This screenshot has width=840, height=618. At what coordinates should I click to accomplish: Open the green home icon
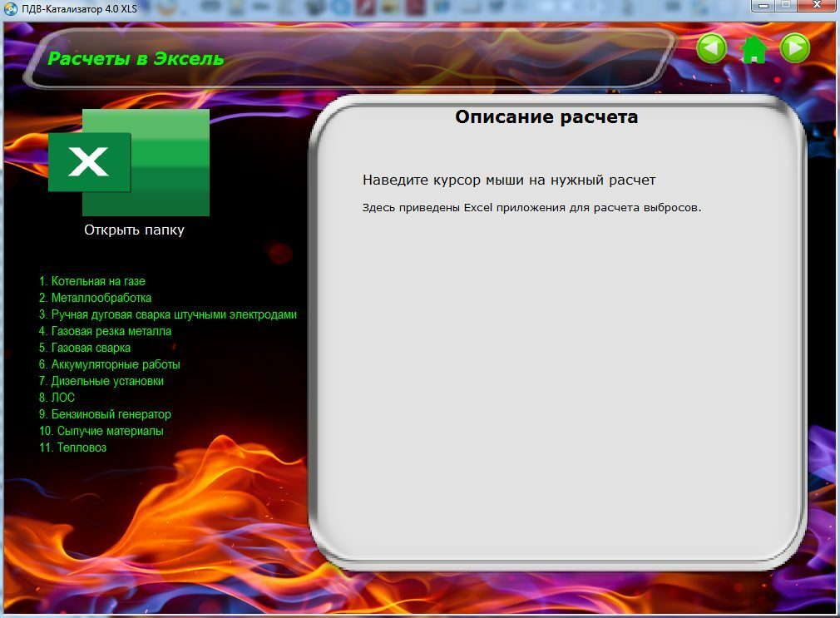754,49
